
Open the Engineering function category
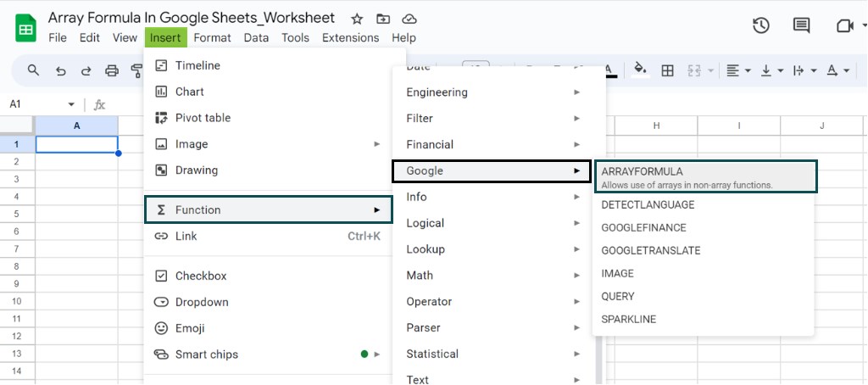point(494,92)
